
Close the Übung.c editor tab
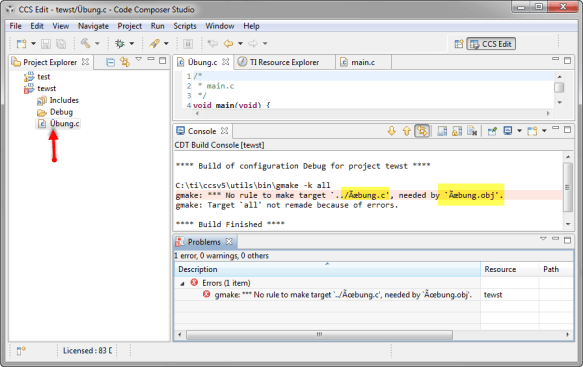[x=226, y=62]
